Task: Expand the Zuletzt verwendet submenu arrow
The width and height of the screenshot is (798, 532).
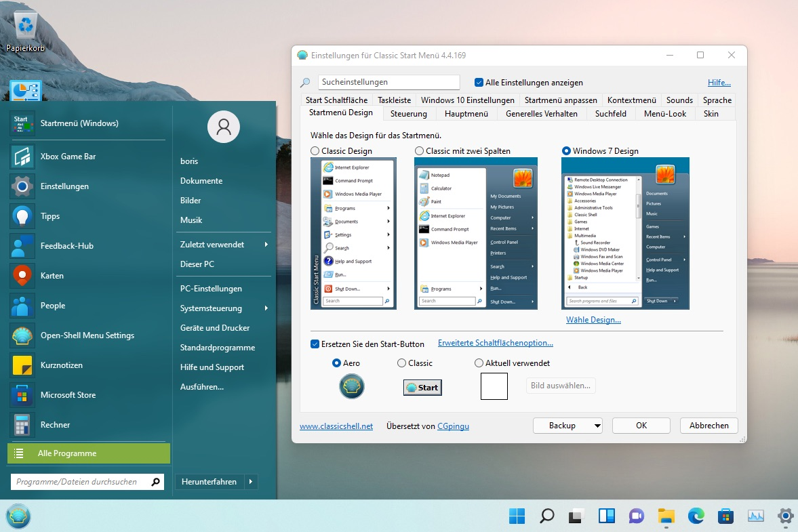Action: (266, 245)
